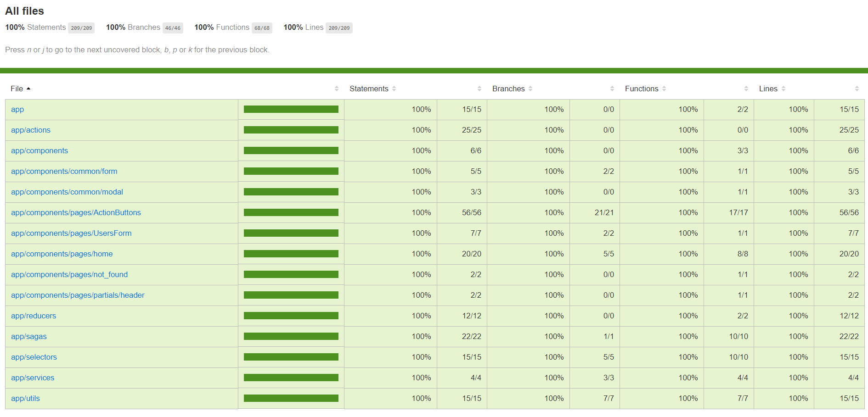Click sort arrows right beside the Statements label
The image size is (868, 417).
394,89
